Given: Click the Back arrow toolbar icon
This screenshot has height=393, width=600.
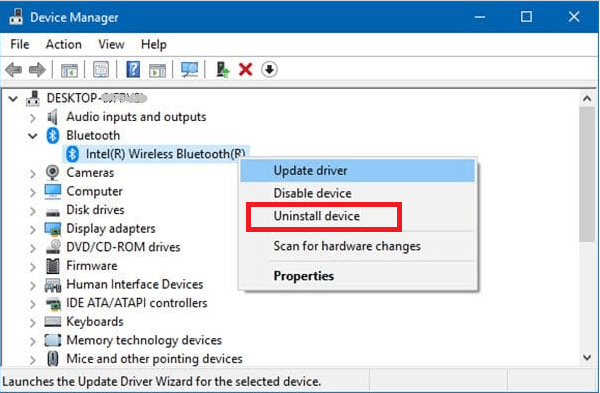Looking at the screenshot, I should point(14,70).
